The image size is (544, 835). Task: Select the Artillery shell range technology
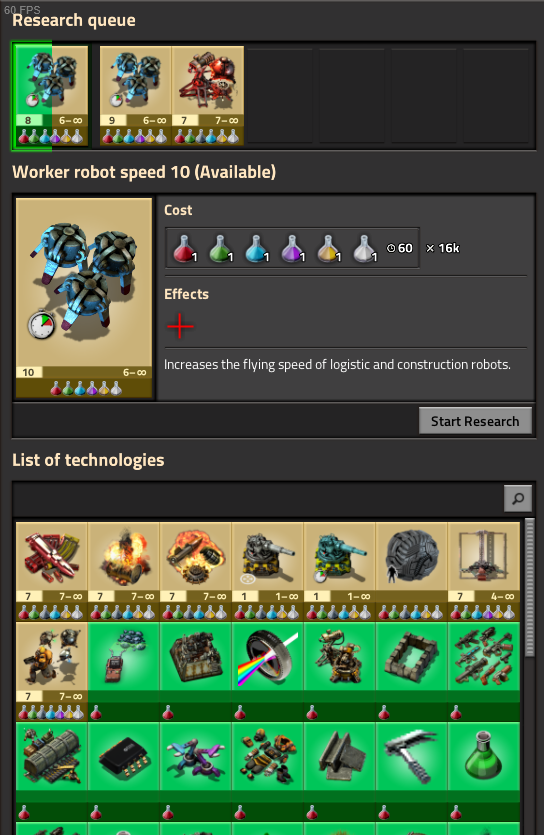click(267, 571)
